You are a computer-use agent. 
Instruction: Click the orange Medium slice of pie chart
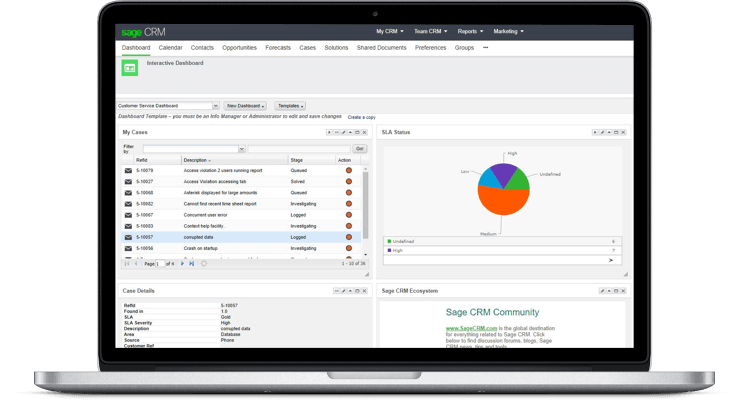pos(502,200)
